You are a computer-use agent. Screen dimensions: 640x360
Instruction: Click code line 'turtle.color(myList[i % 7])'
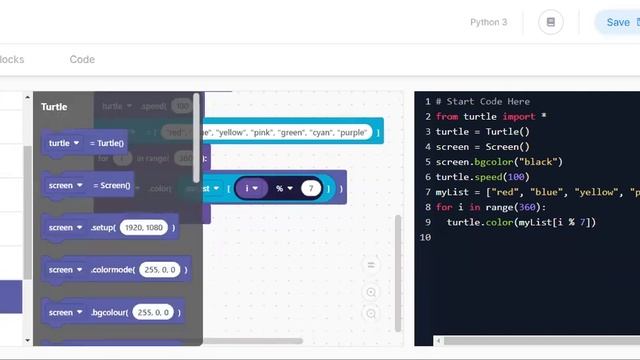521,222
